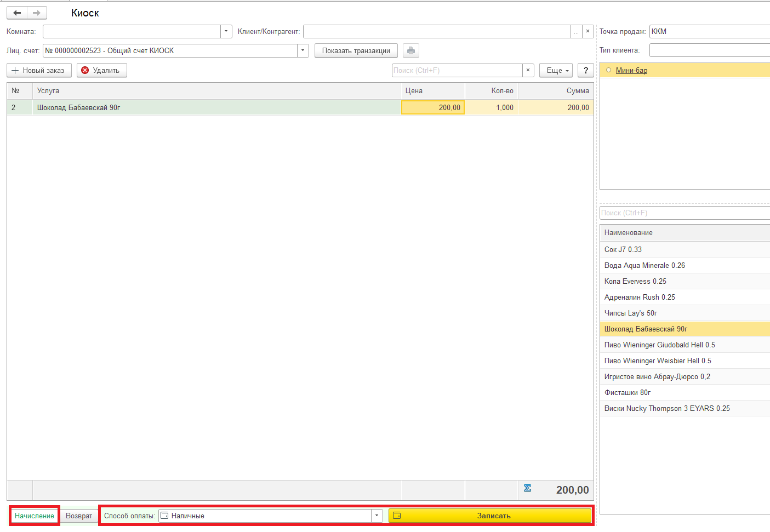Click the printer icon button
Viewport: 770px width, 532px height.
411,50
